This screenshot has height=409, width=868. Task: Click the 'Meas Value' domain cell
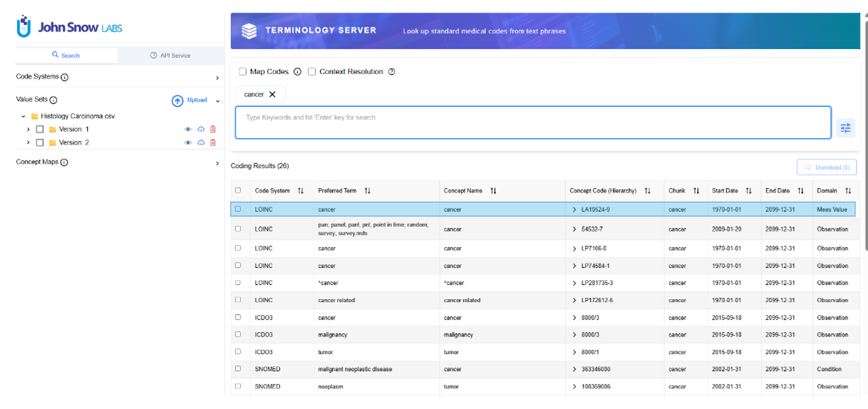coord(832,209)
